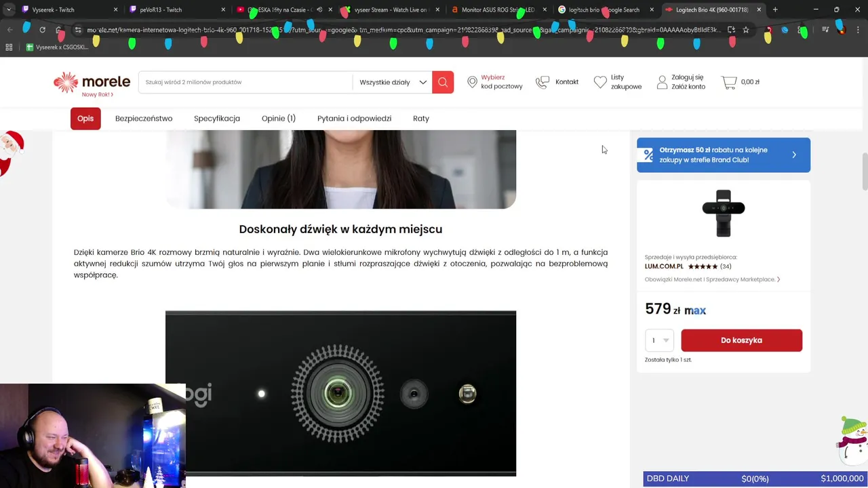Viewport: 868px width, 488px height.
Task: Click the Santa Claus decoration widget
Action: pyautogui.click(x=12, y=153)
